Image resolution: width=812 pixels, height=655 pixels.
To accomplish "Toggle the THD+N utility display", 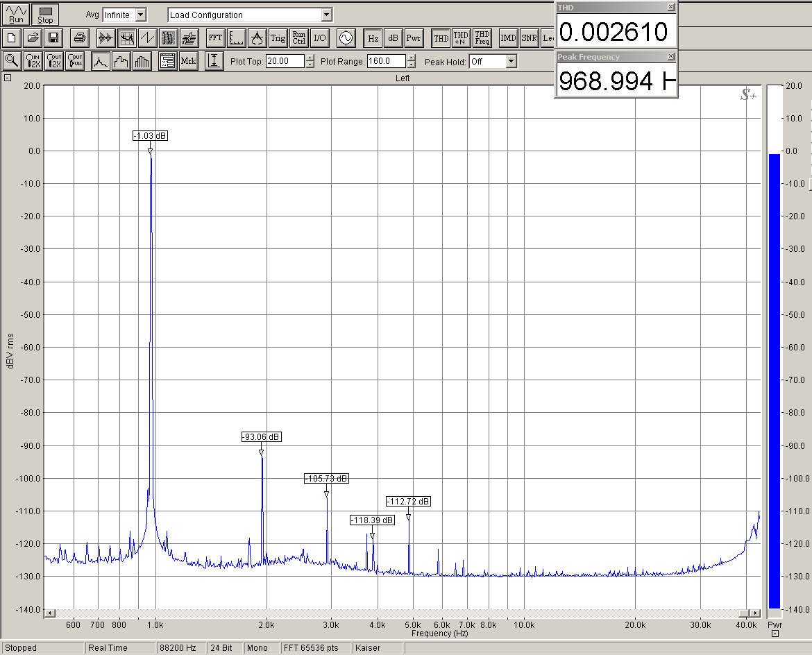I will 461,37.
